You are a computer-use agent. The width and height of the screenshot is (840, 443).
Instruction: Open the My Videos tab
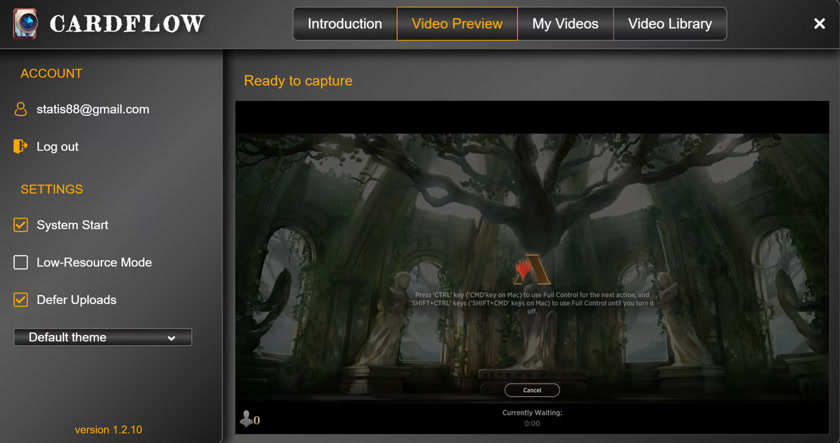point(565,24)
